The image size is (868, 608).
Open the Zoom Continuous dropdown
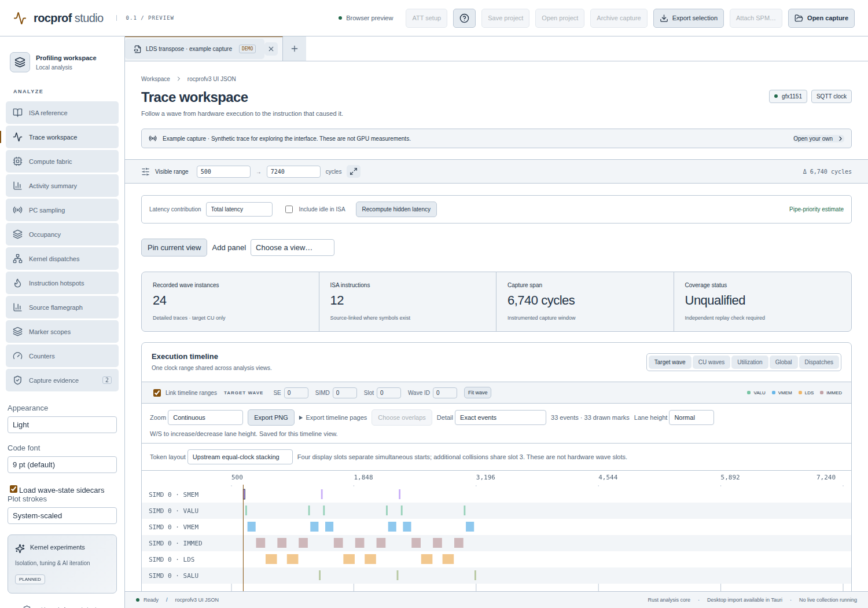[205, 417]
